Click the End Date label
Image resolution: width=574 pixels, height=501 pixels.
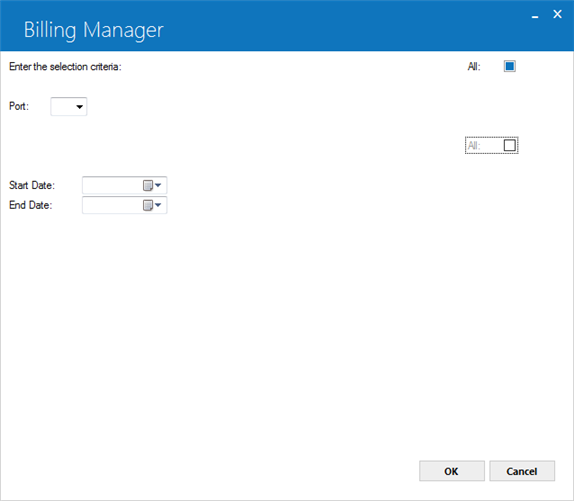[30, 205]
